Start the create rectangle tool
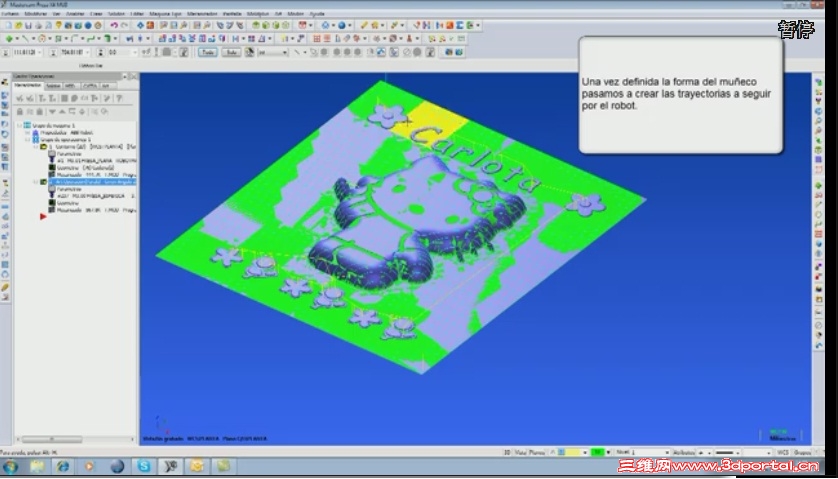Screen dimensions: 838x479 coord(58,38)
